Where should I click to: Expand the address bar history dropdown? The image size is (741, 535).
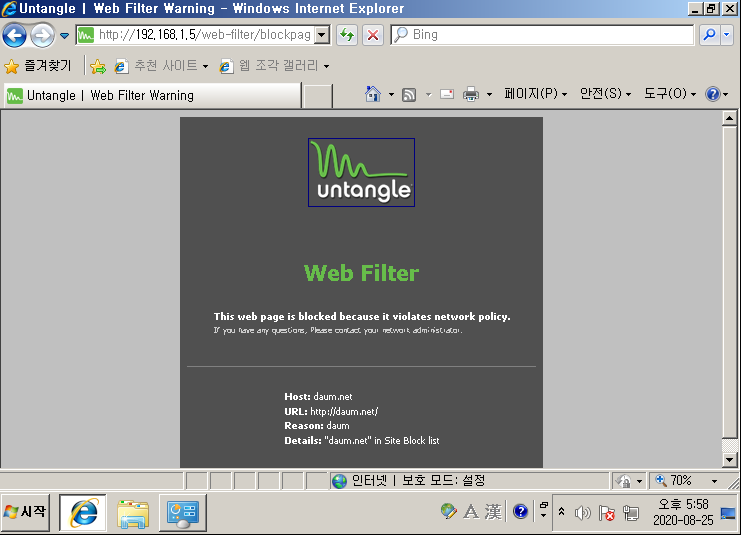(x=322, y=35)
